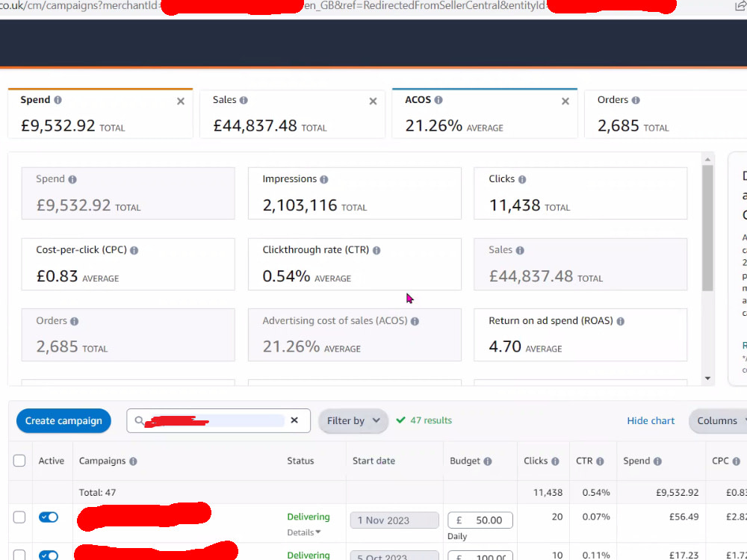Select the Sales tab at top
747x560 pixels.
click(292, 113)
